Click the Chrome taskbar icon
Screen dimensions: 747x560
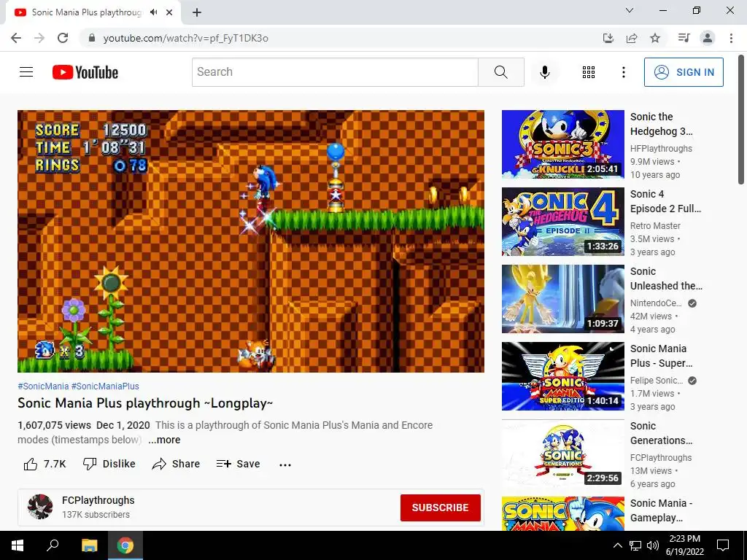125,545
